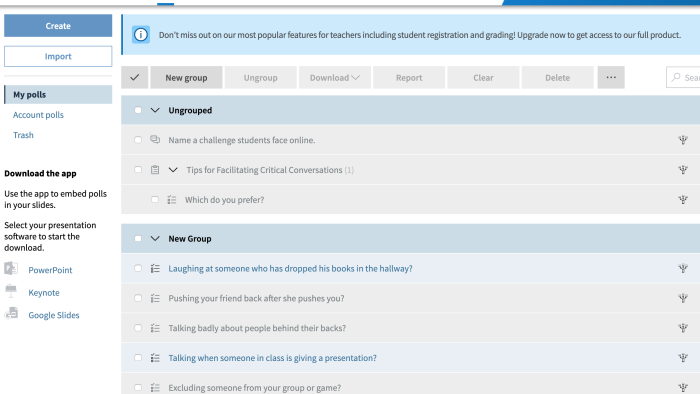Click the activate icon for 'Pushing your friend back' poll
Screen dimensions: 700x394
[683, 299]
